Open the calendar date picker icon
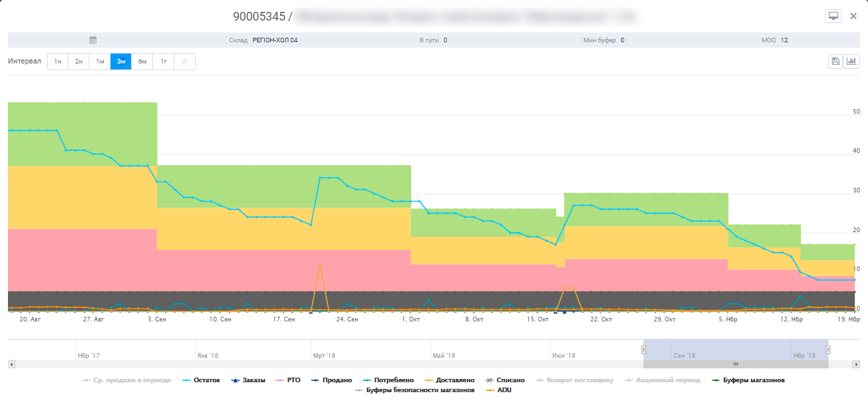 click(x=93, y=40)
